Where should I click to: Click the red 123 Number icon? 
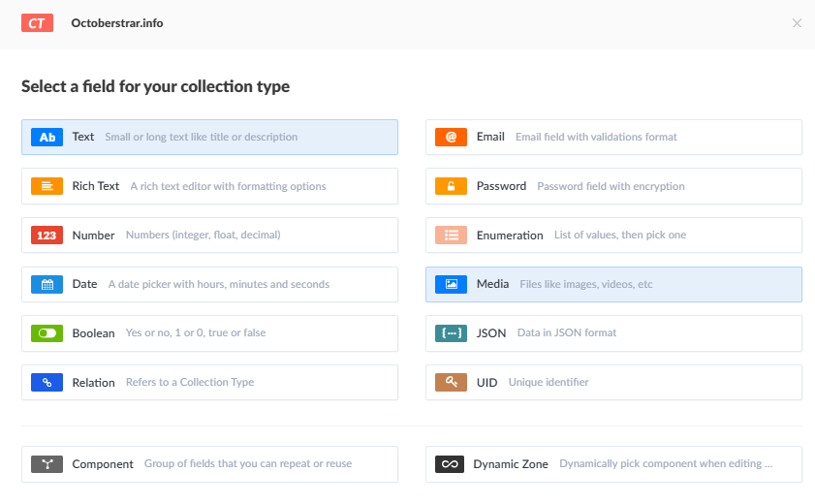click(x=47, y=236)
